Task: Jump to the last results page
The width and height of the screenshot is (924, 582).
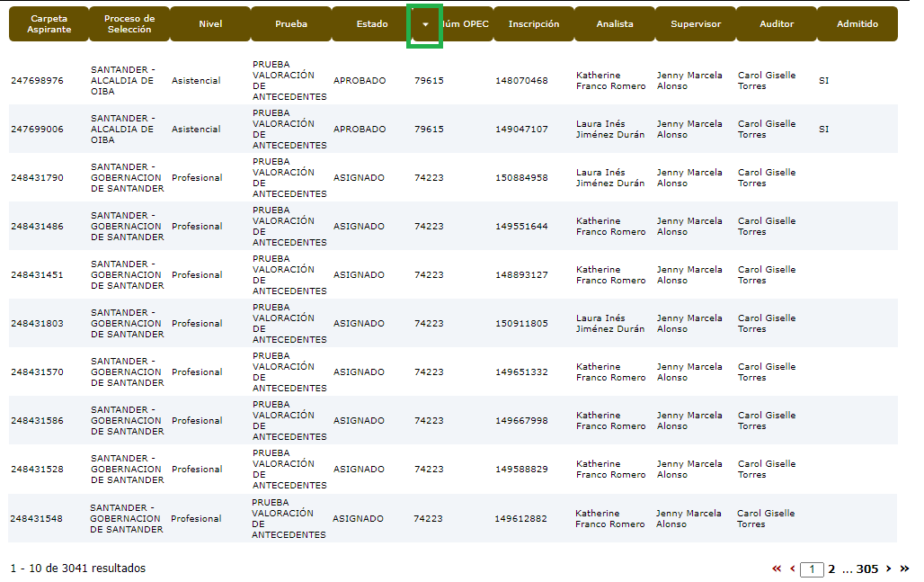Action: [904, 569]
